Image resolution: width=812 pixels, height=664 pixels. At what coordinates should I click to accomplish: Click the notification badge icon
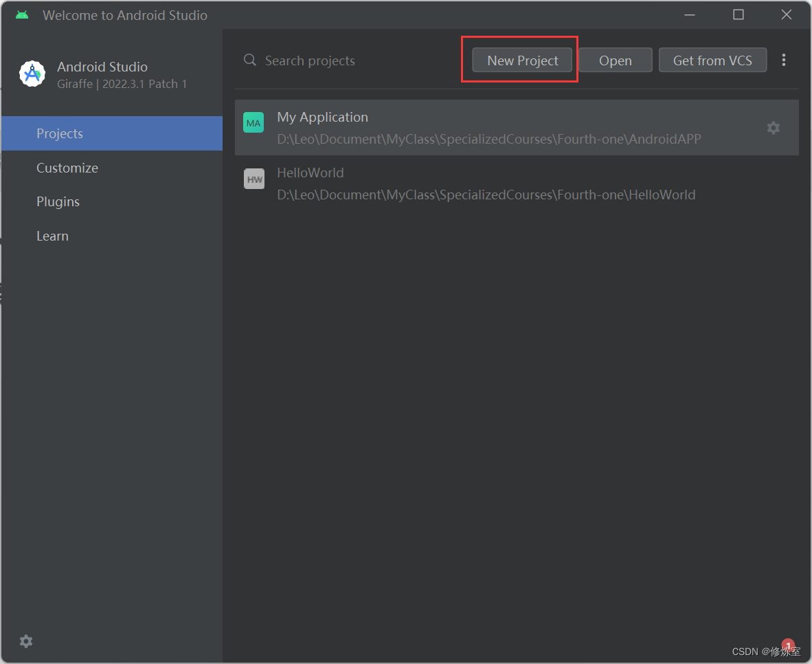pos(788,645)
